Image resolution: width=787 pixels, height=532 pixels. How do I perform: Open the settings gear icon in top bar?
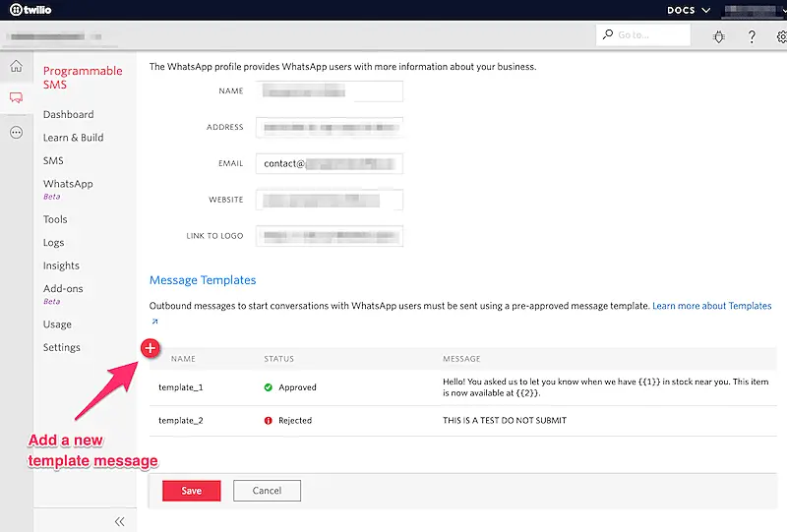(781, 36)
